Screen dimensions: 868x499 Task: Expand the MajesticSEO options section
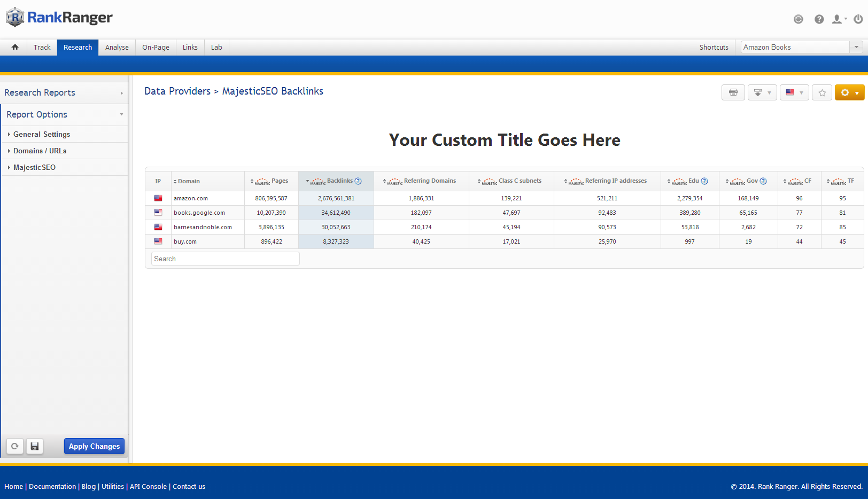point(34,167)
